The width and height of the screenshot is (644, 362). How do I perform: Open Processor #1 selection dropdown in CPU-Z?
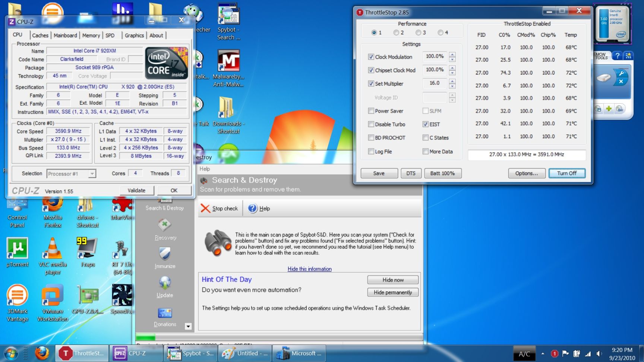point(92,174)
